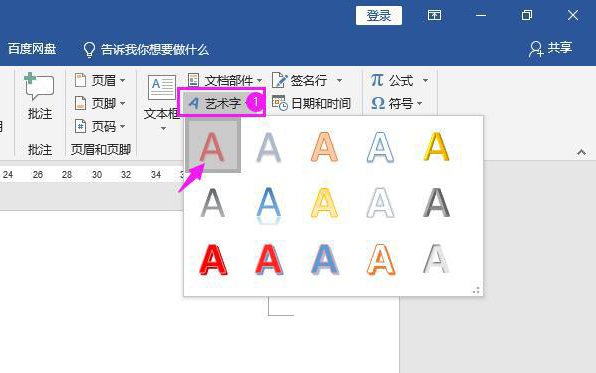Open the 签名行 signature line dropdown
This screenshot has width=596, height=373.
339,80
